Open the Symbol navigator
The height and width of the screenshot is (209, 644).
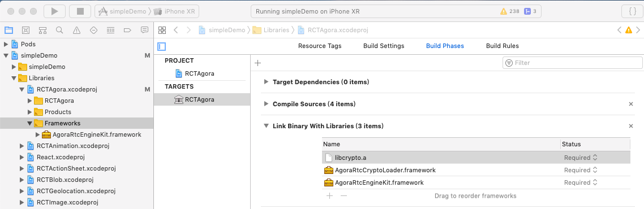(42, 30)
